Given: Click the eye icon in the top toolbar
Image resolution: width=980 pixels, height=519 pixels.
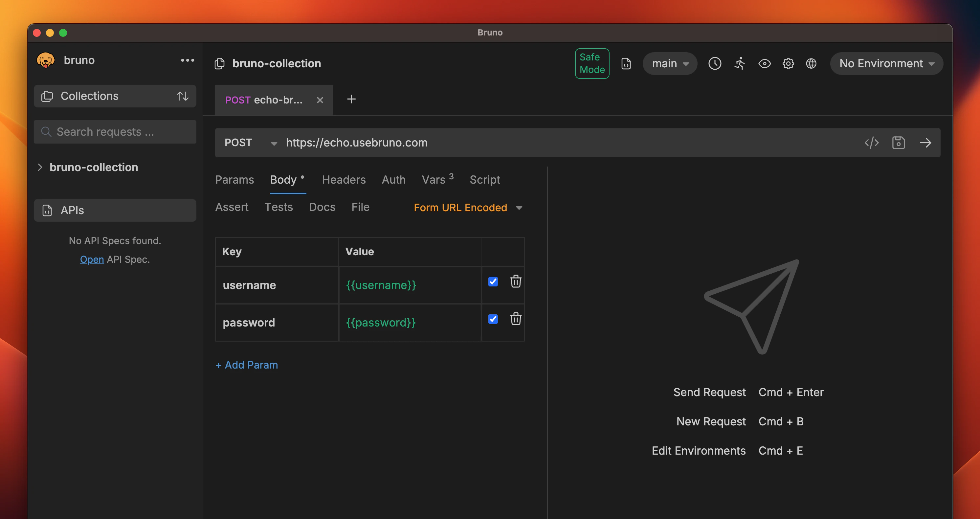Looking at the screenshot, I should [764, 63].
